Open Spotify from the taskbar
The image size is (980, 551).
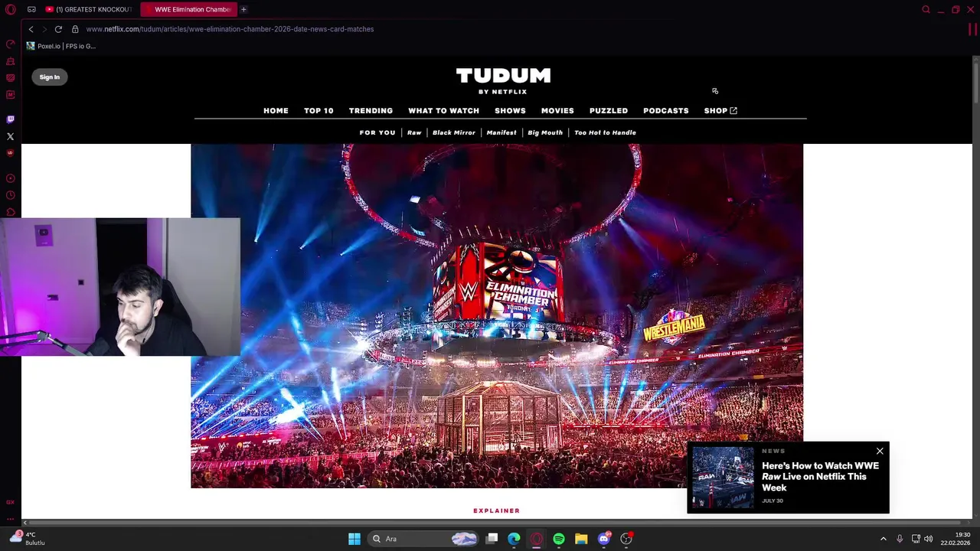coord(559,539)
